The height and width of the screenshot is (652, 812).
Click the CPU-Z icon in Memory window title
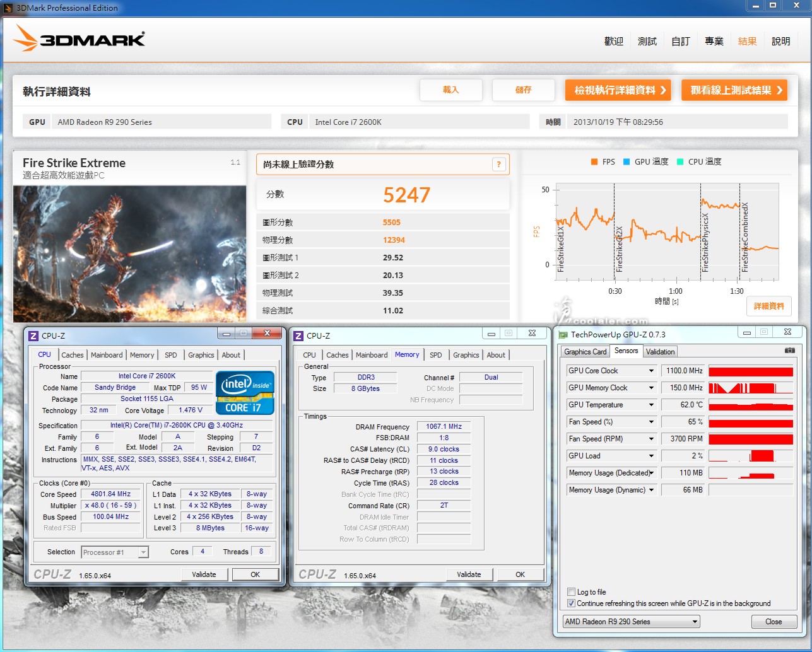coord(298,335)
